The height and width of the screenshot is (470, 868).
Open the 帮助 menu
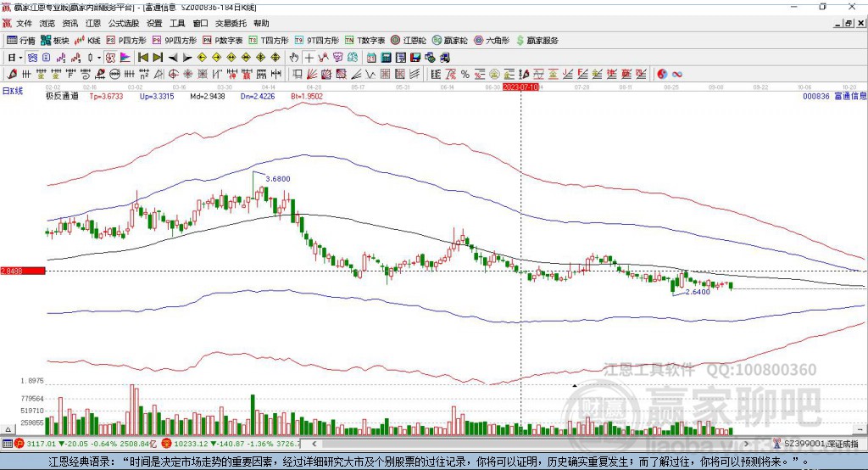pos(261,23)
